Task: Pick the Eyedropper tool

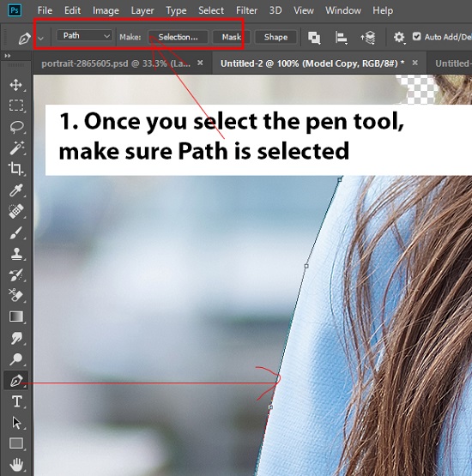Action: point(15,190)
